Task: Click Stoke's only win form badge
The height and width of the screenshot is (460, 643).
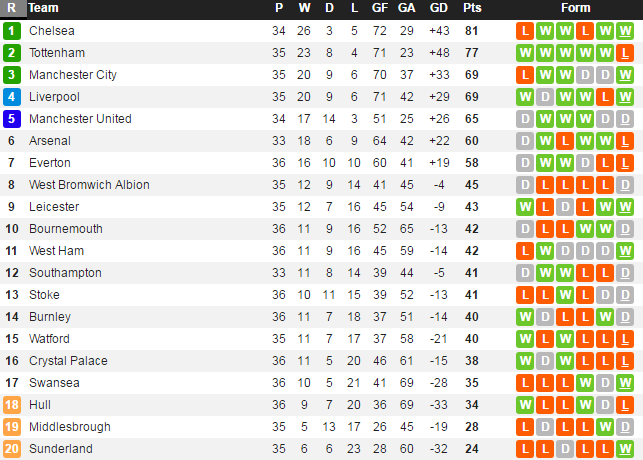Action: click(565, 295)
